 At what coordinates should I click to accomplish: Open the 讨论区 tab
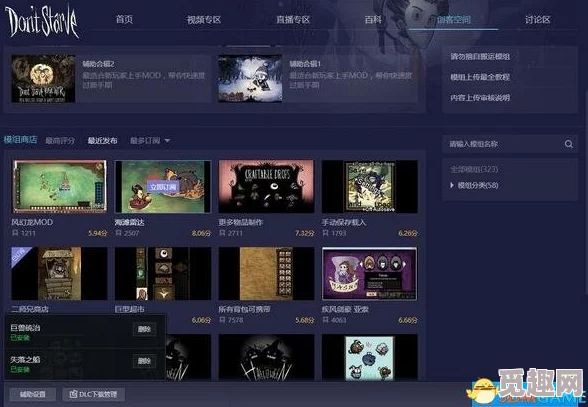click(x=537, y=20)
